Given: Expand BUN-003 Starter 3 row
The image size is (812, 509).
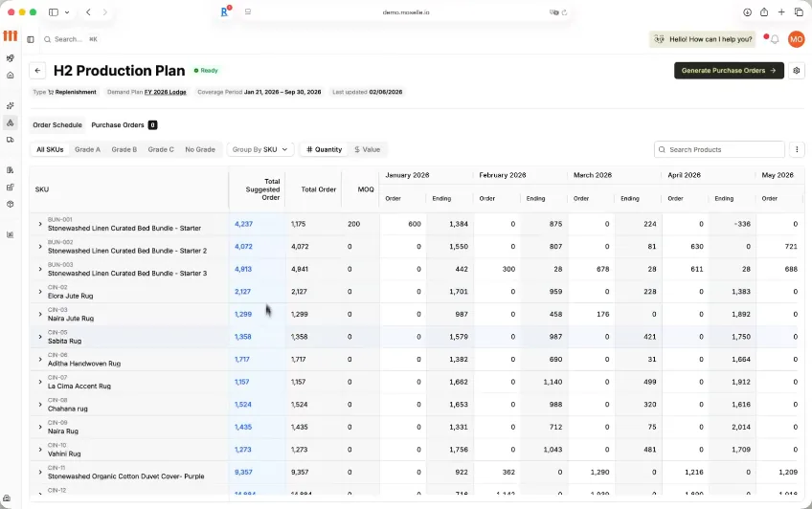Looking at the screenshot, I should pyautogui.click(x=40, y=269).
